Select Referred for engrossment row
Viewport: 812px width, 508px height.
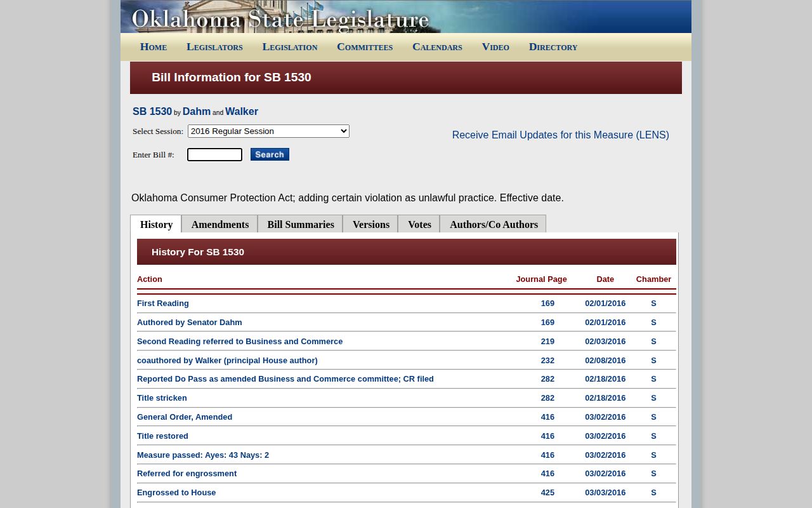click(x=407, y=473)
